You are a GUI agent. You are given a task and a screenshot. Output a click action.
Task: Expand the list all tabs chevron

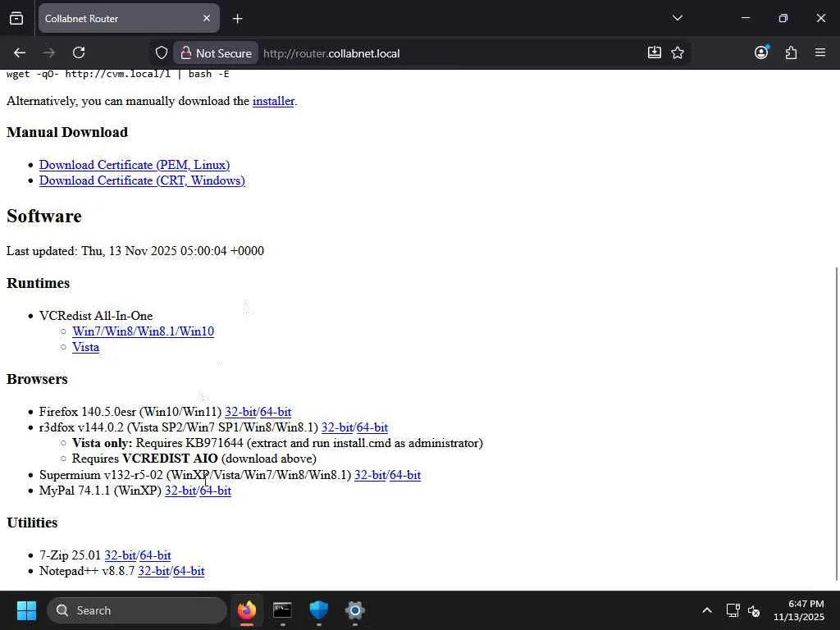coord(677,18)
